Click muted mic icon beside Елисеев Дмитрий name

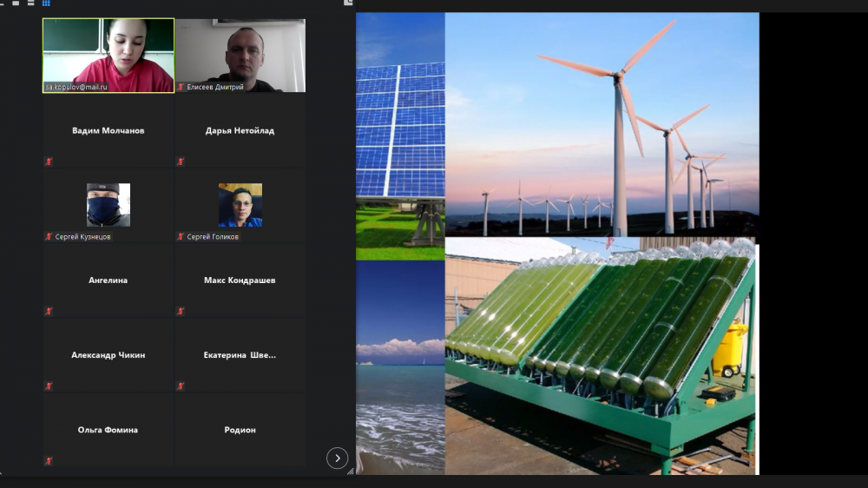point(181,87)
